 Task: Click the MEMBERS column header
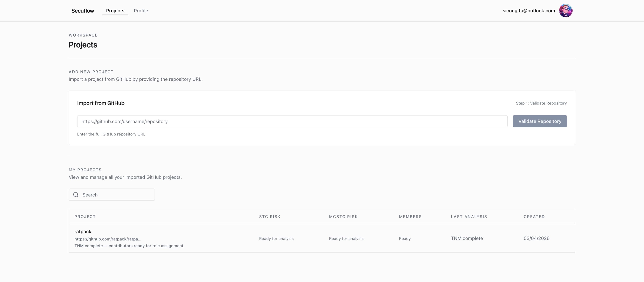click(x=410, y=217)
